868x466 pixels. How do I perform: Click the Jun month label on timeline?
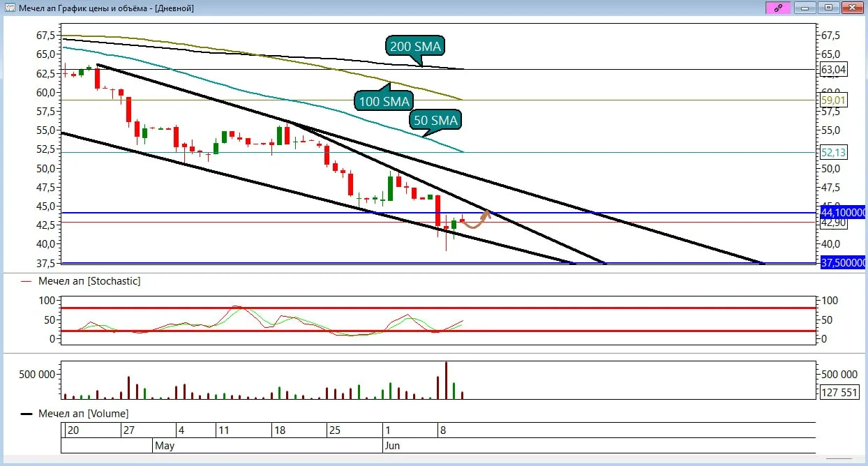391,444
